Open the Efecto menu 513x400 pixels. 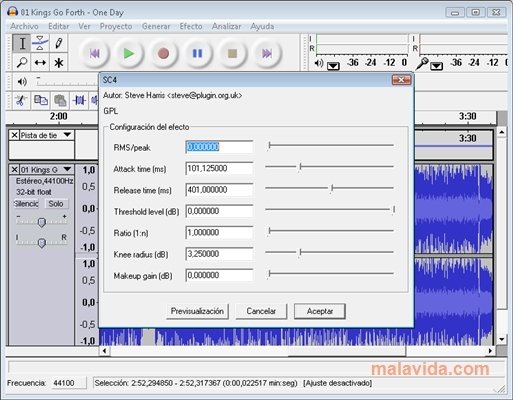[x=191, y=26]
